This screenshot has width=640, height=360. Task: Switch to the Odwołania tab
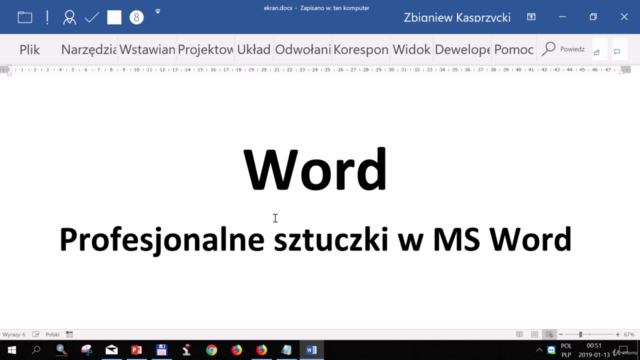pos(302,49)
